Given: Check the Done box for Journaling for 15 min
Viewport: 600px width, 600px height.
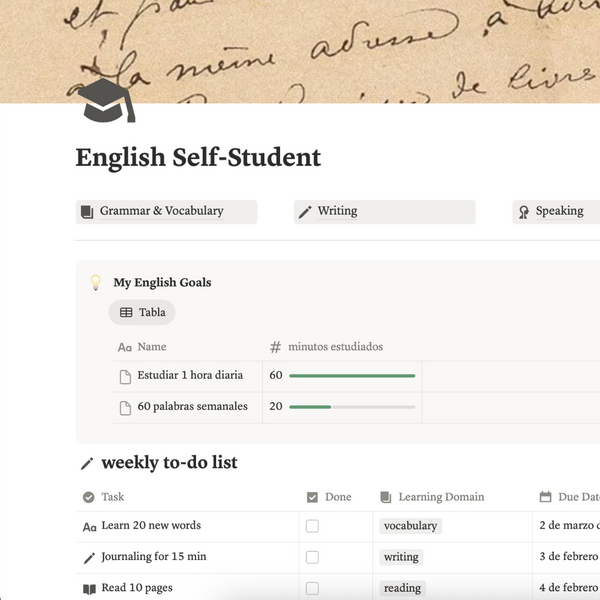Looking at the screenshot, I should click(312, 557).
